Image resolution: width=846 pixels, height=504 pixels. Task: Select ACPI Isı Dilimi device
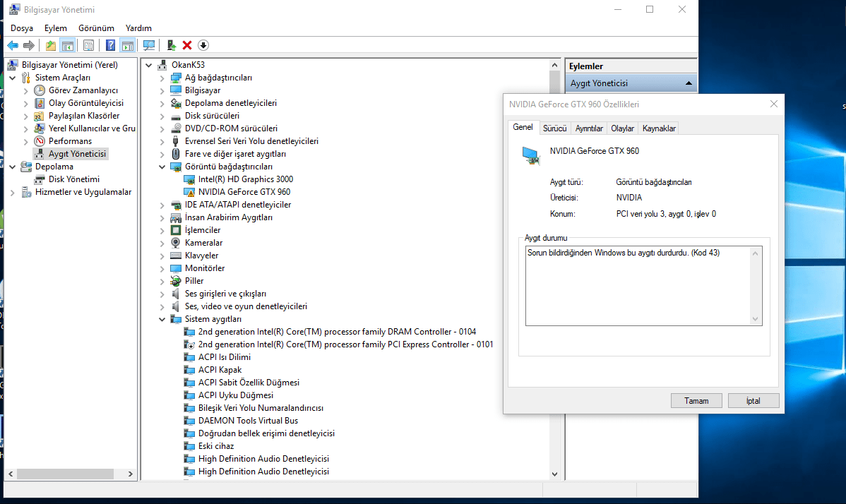[224, 357]
